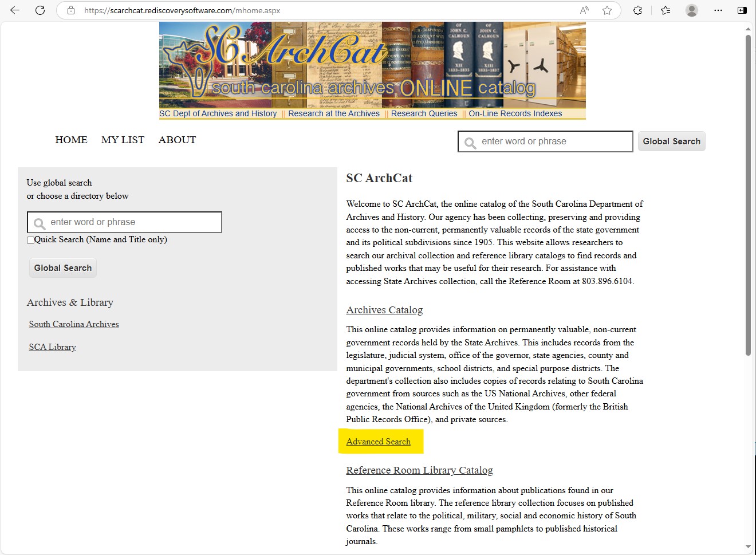Open Read aloud icon in address bar
This screenshot has height=555, width=756.
(x=584, y=10)
